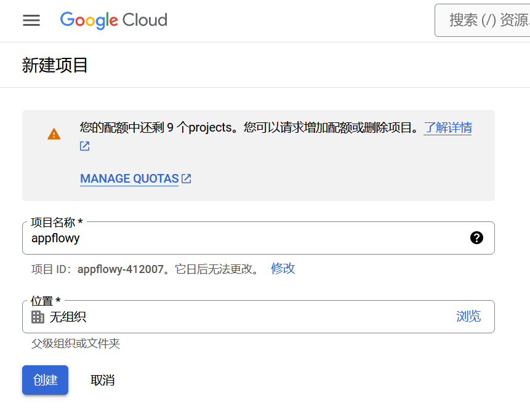Click the help question mark icon

click(476, 238)
